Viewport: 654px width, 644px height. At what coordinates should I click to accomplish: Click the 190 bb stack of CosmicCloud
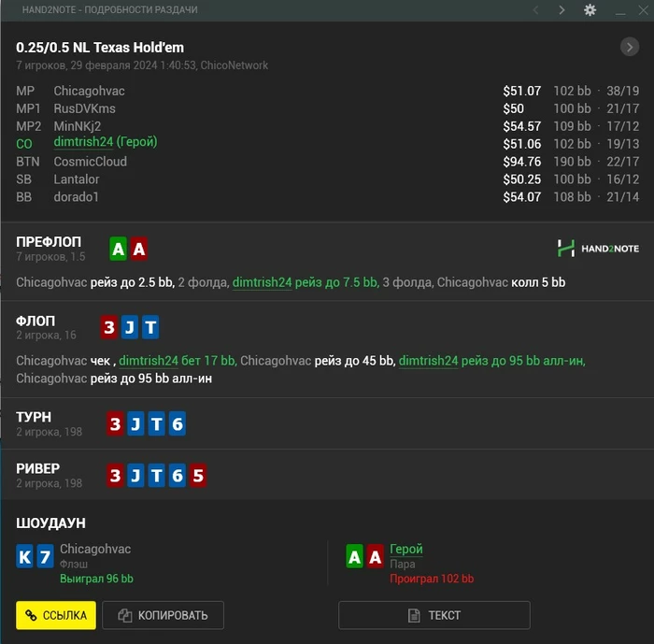(x=572, y=162)
